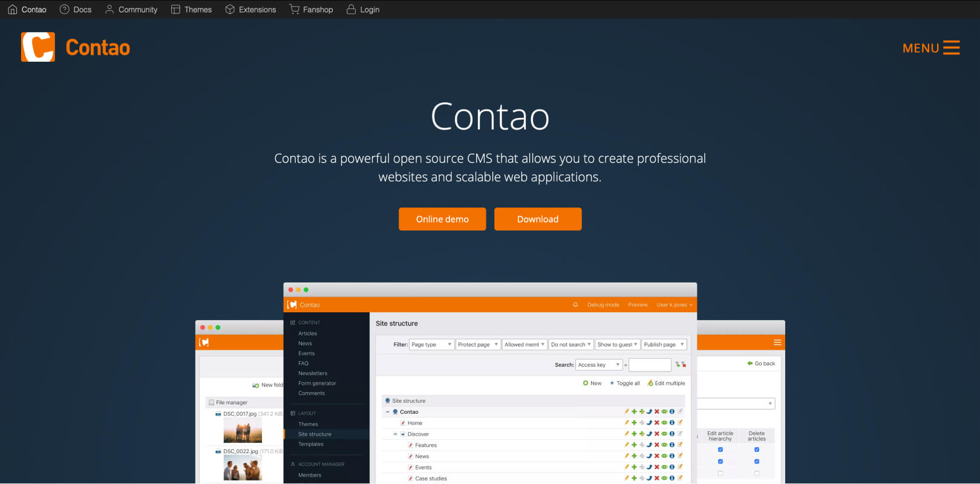Screen dimensions: 980x484
Task: Click the hamburger icon in the right backend window
Action: pos(777,342)
